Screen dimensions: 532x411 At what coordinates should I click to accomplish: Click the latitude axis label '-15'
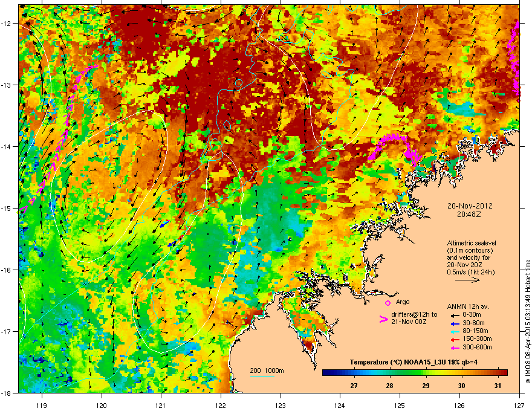tap(6, 208)
